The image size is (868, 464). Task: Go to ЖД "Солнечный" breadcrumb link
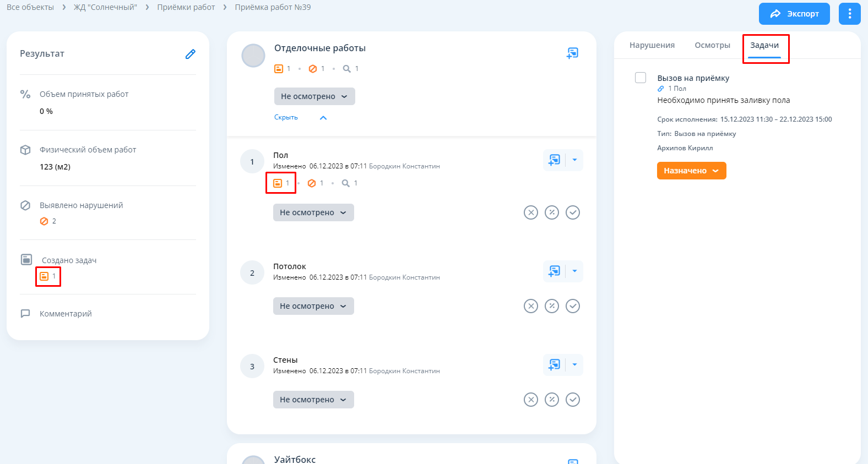pos(105,7)
